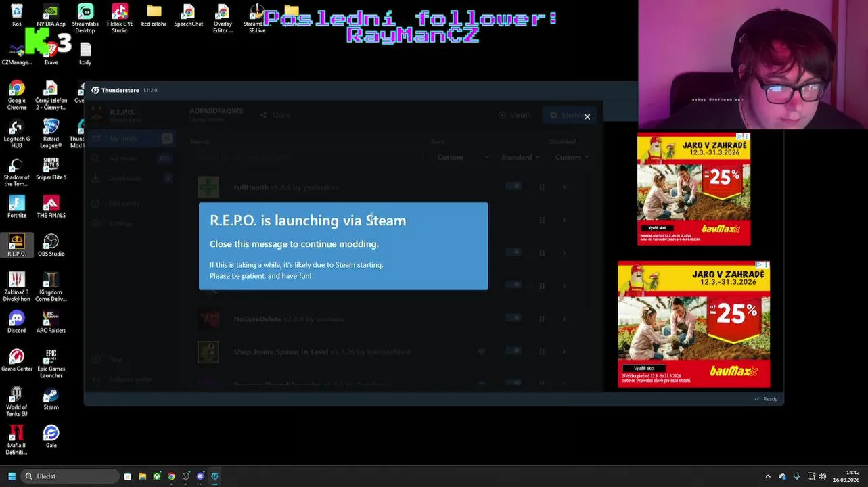Image resolution: width=868 pixels, height=487 pixels.
Task: Select the Sniper Elite 5 icon
Action: [51, 168]
